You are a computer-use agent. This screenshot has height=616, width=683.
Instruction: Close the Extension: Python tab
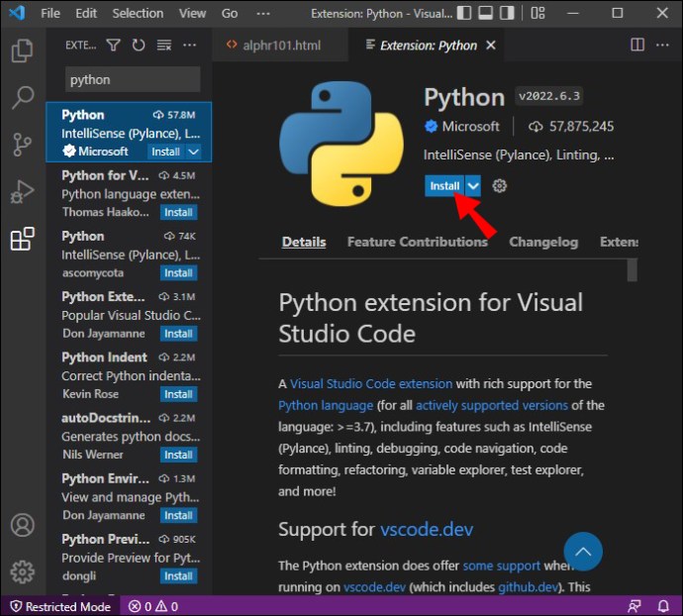tap(490, 45)
